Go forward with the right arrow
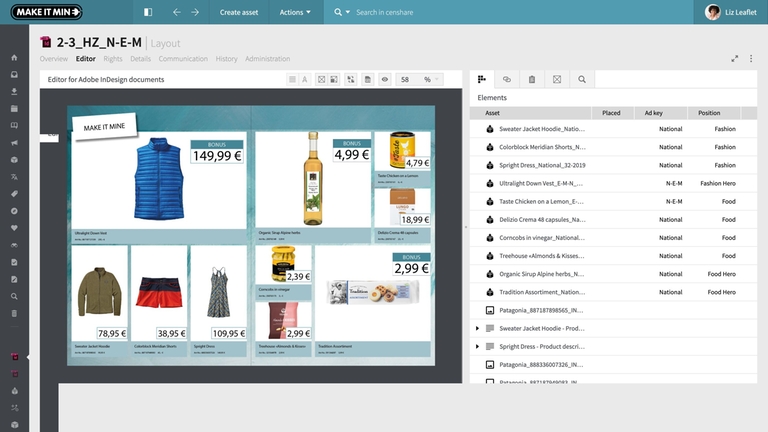This screenshot has width=768, height=432. pyautogui.click(x=195, y=12)
